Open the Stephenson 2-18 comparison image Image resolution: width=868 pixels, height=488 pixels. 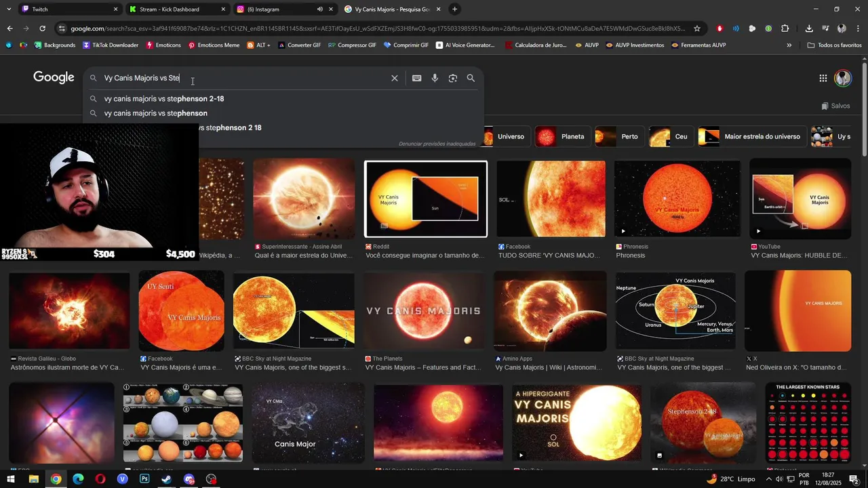click(x=703, y=423)
